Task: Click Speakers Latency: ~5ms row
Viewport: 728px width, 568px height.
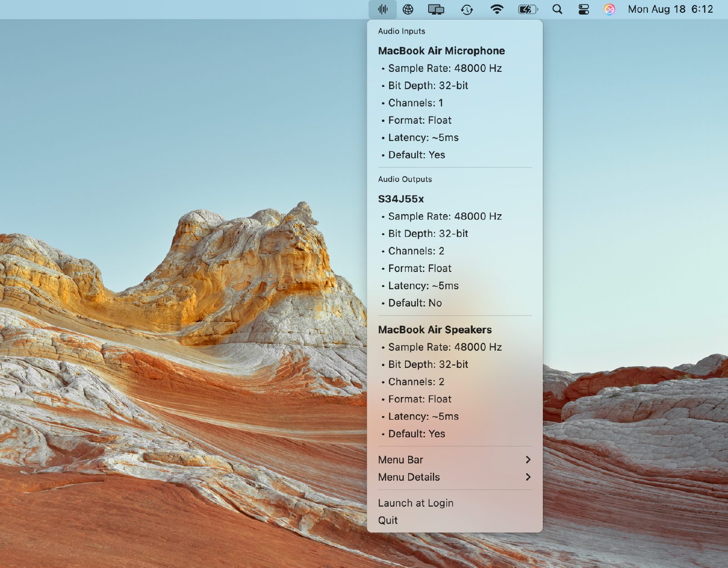Action: pos(455,416)
